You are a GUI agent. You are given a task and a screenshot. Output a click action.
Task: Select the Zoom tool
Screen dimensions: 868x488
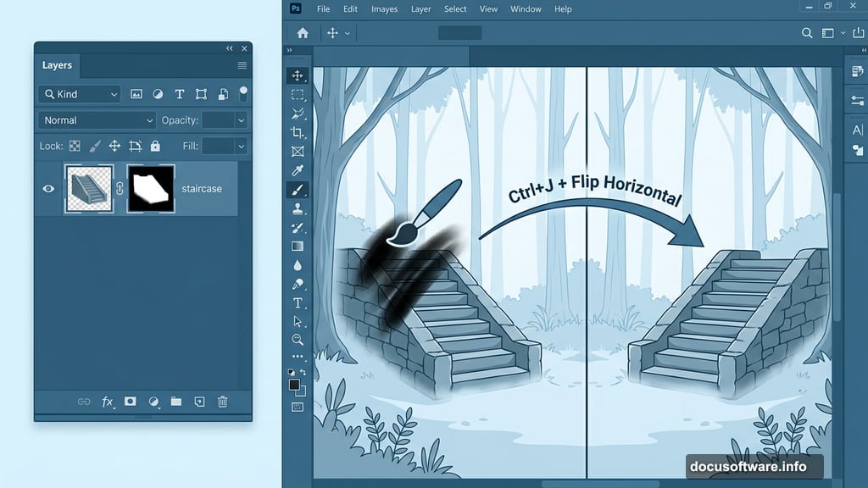point(298,340)
